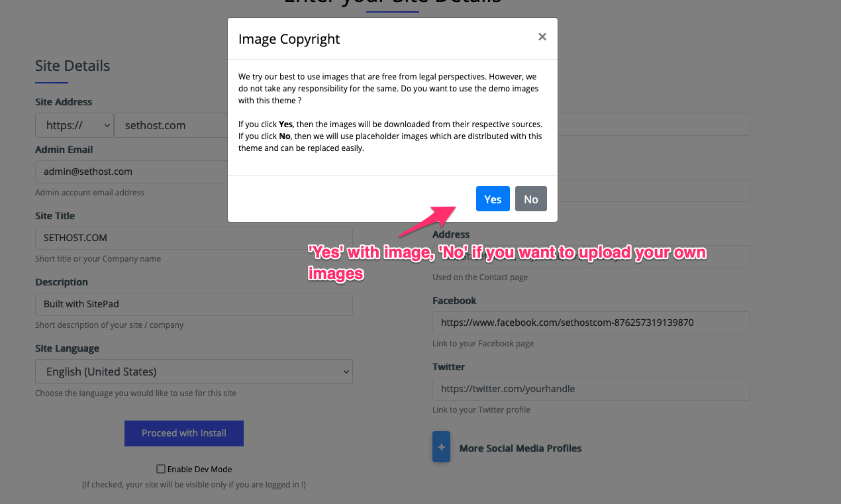The width and height of the screenshot is (841, 504).
Task: Click Yes to use demo images
Action: [x=493, y=199]
